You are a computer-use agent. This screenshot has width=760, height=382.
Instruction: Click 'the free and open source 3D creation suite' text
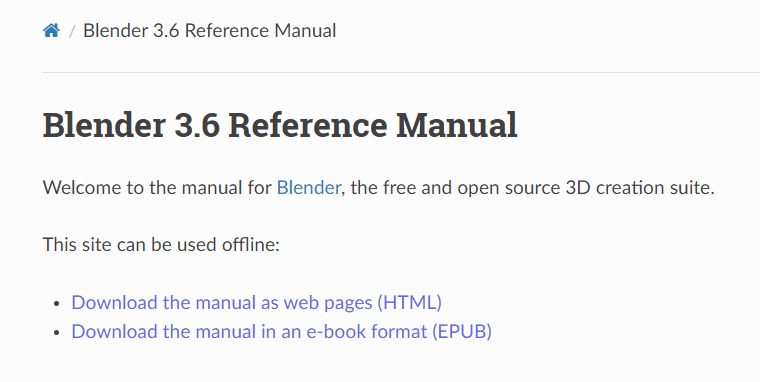point(531,188)
